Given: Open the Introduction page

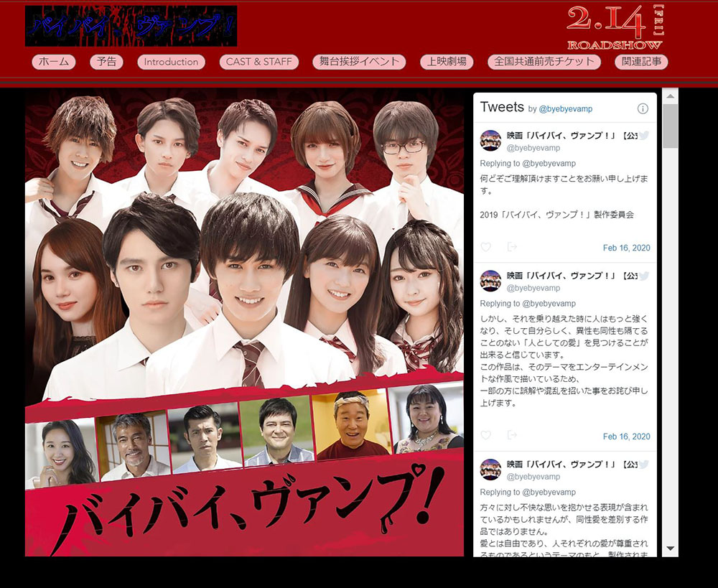Looking at the screenshot, I should (x=171, y=62).
